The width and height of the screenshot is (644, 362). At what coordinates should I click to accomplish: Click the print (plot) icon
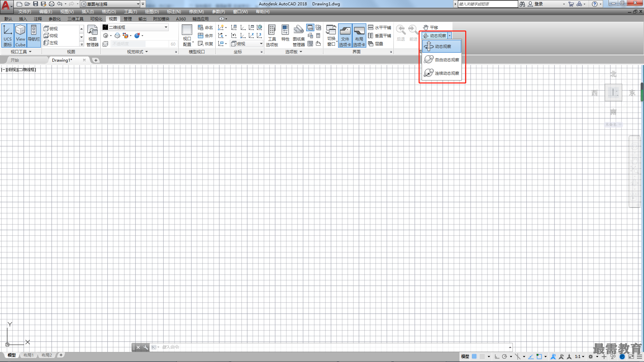click(51, 4)
